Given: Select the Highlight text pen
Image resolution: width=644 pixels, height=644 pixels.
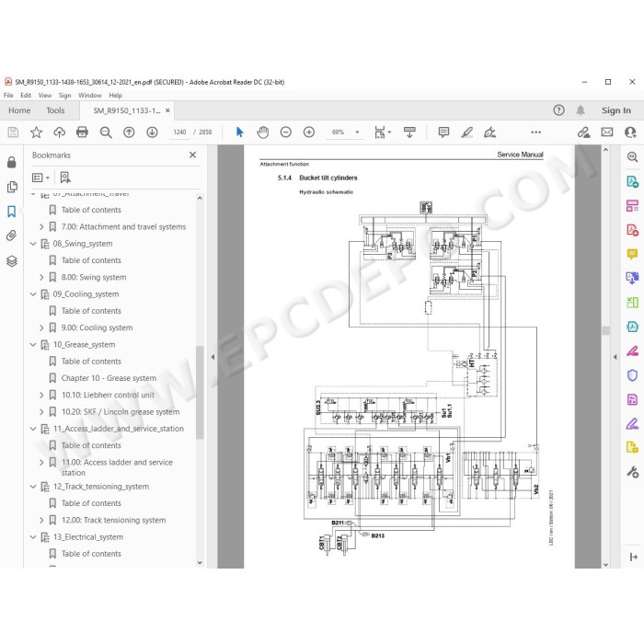Looking at the screenshot, I should [x=467, y=132].
